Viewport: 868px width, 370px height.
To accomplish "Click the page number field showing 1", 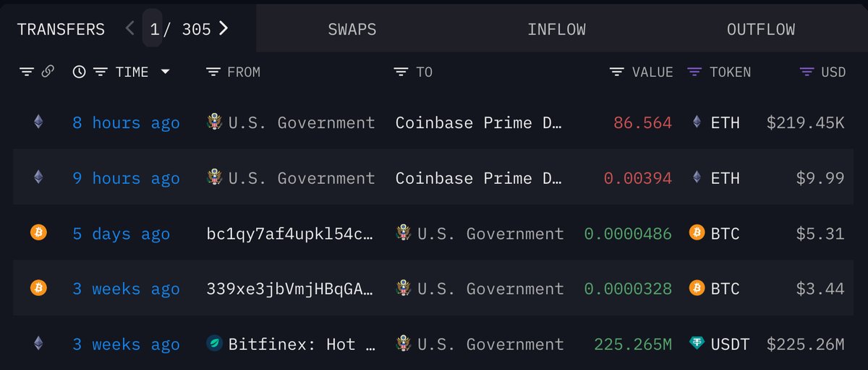I will [153, 29].
